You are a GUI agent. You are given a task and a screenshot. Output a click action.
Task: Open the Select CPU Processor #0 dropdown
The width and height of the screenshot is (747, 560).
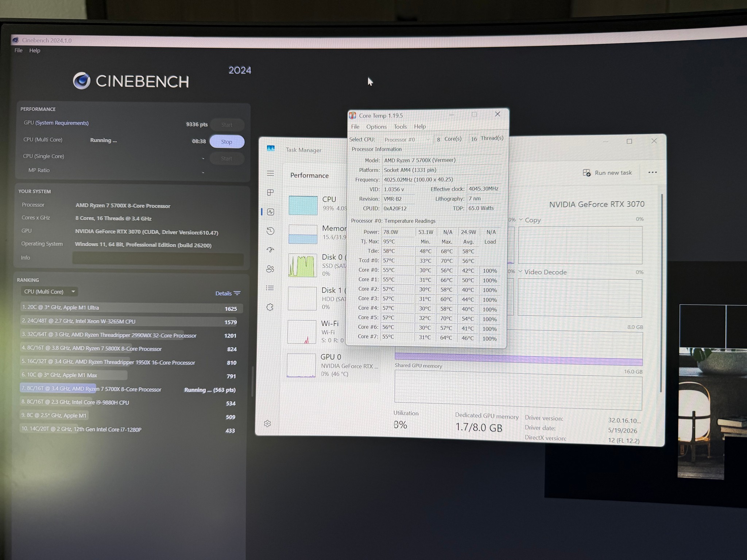coord(407,140)
